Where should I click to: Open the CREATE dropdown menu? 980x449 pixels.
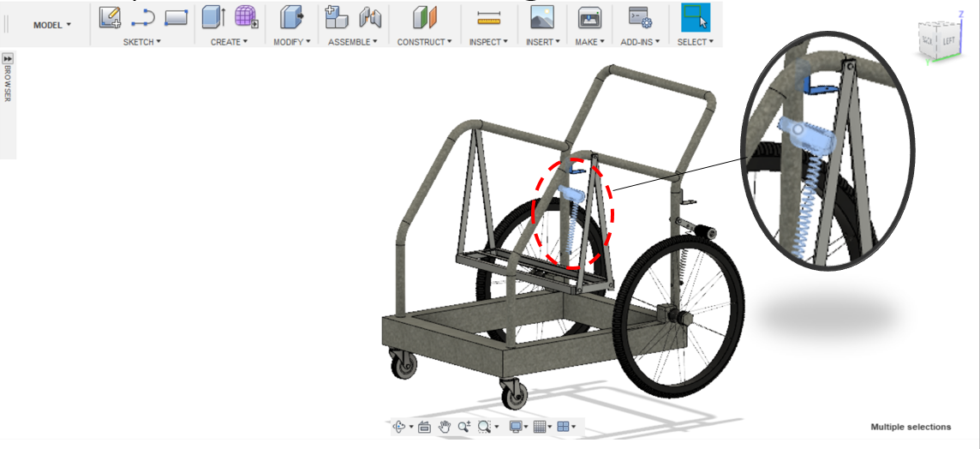[229, 42]
